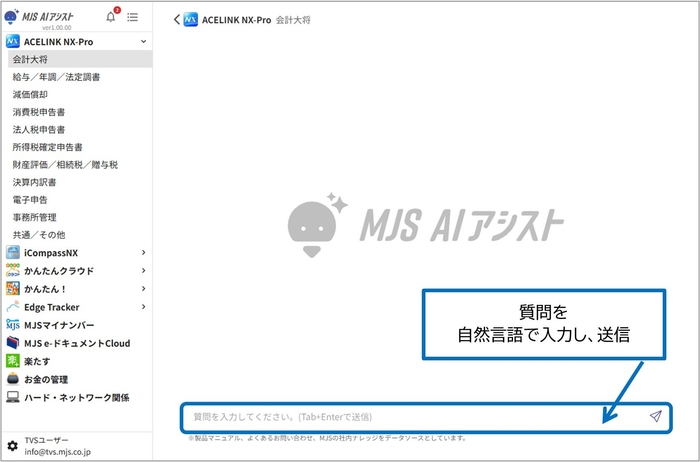700x462 pixels.
Task: Click the list view icon beside bell
Action: [x=133, y=17]
